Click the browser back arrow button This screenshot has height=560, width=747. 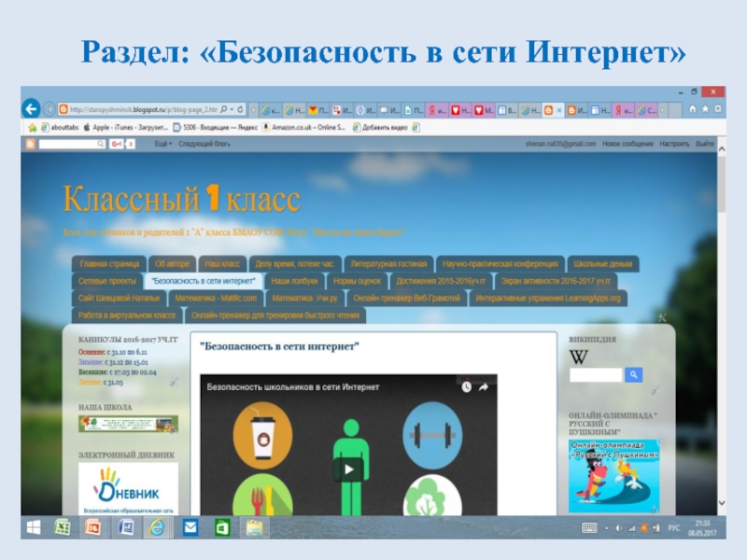(32, 108)
